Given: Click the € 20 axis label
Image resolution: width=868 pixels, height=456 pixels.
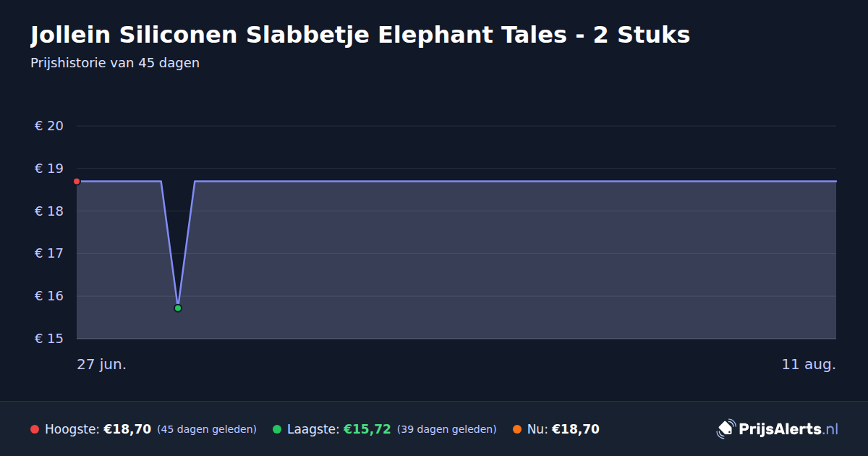Looking at the screenshot, I should (49, 126).
